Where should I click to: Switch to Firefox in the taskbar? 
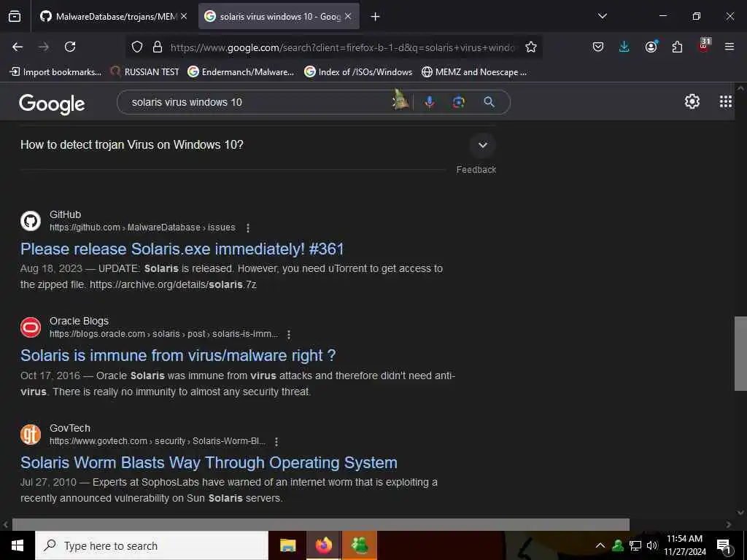[323, 545]
